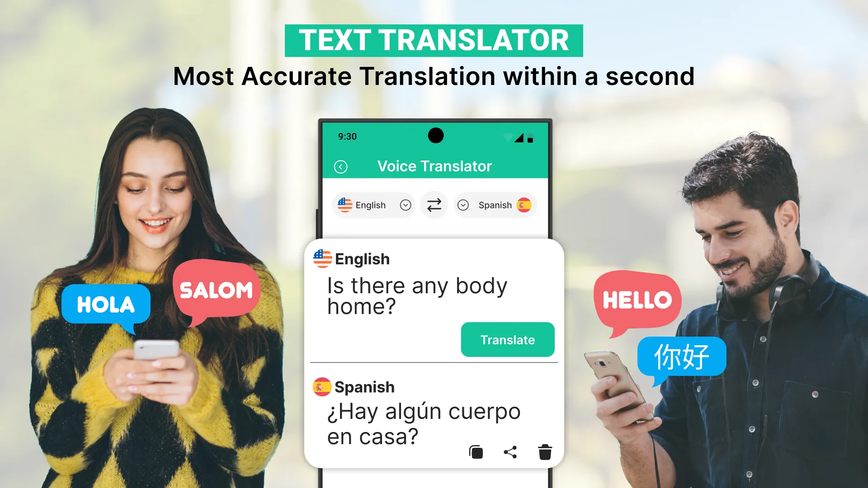The image size is (868, 488).
Task: Open the source language selector chevron
Action: tap(405, 205)
